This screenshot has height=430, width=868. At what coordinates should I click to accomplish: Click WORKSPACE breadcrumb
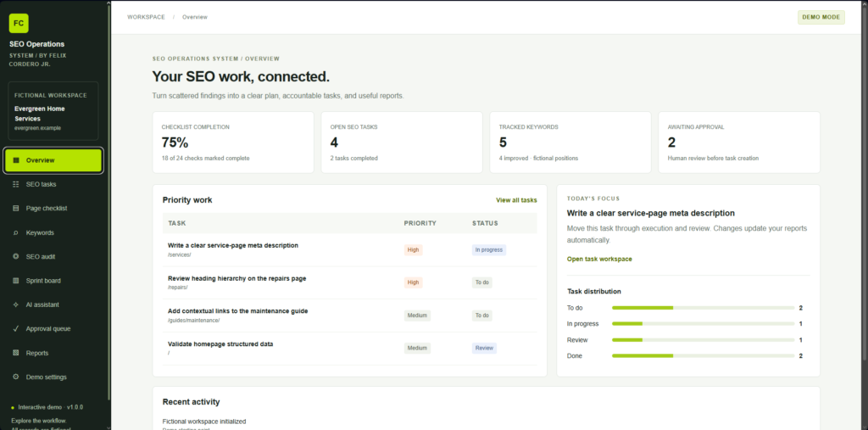pos(146,17)
